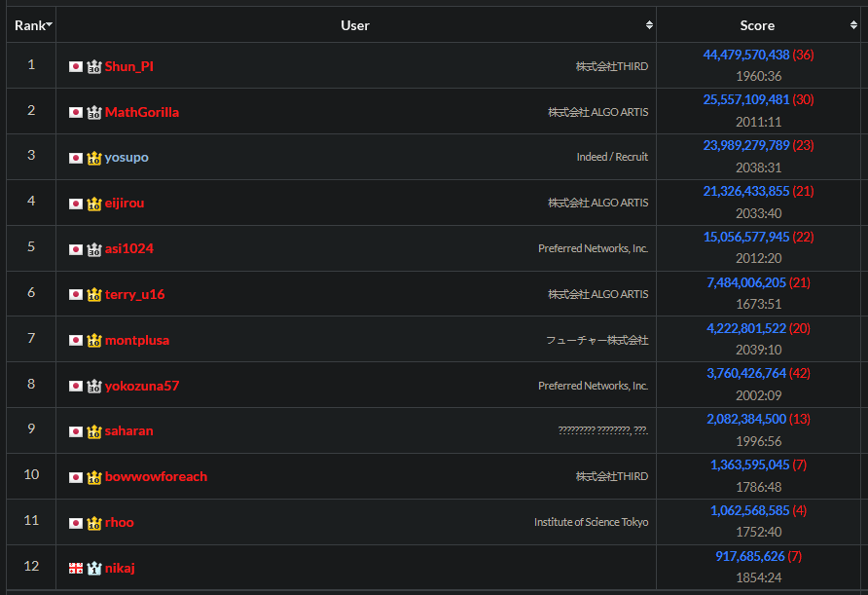
Task: Click the gold crown beside eijirou
Action: tap(94, 204)
